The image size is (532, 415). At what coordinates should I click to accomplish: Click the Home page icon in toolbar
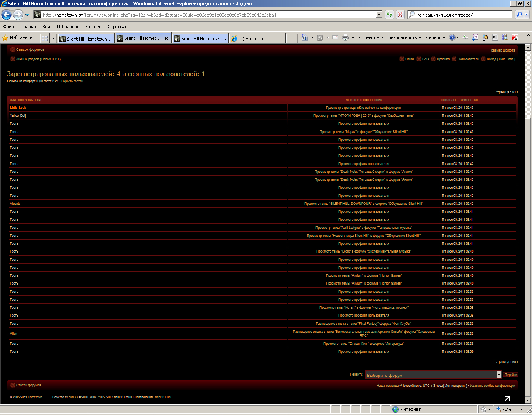(x=304, y=38)
